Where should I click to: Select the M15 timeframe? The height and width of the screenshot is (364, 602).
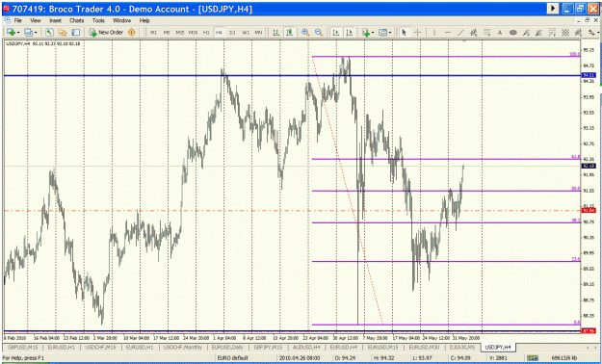point(180,33)
